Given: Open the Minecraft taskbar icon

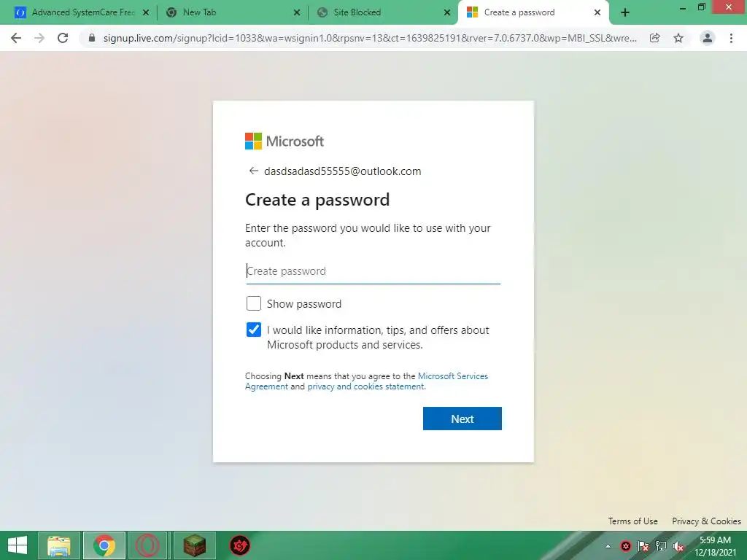Looking at the screenshot, I should coord(194,545).
